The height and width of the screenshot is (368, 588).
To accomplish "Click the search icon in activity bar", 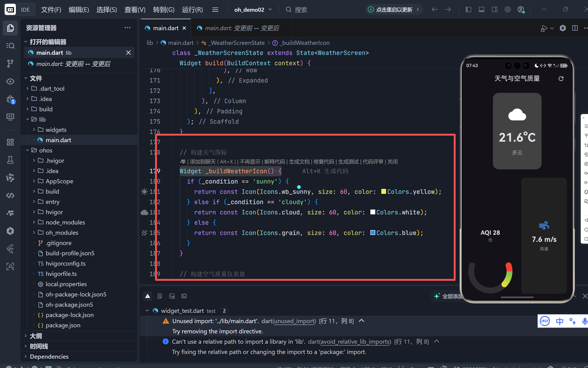I will 10,46.
